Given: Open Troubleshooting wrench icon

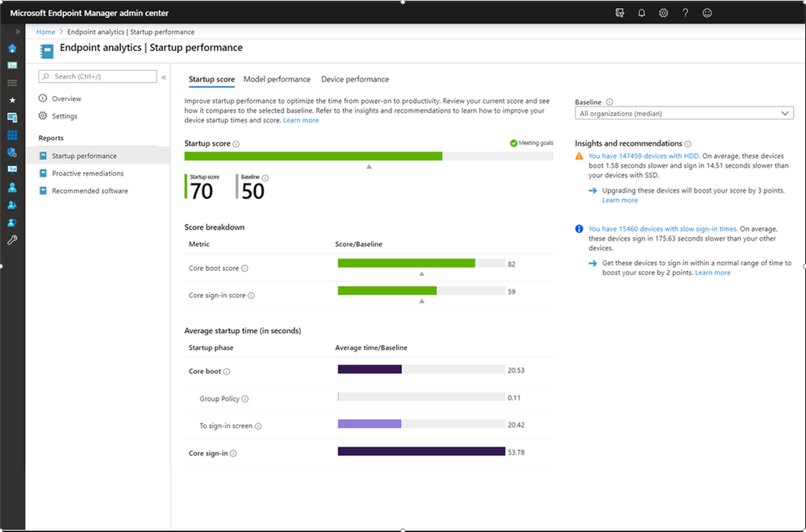Looking at the screenshot, I should pyautogui.click(x=12, y=240).
